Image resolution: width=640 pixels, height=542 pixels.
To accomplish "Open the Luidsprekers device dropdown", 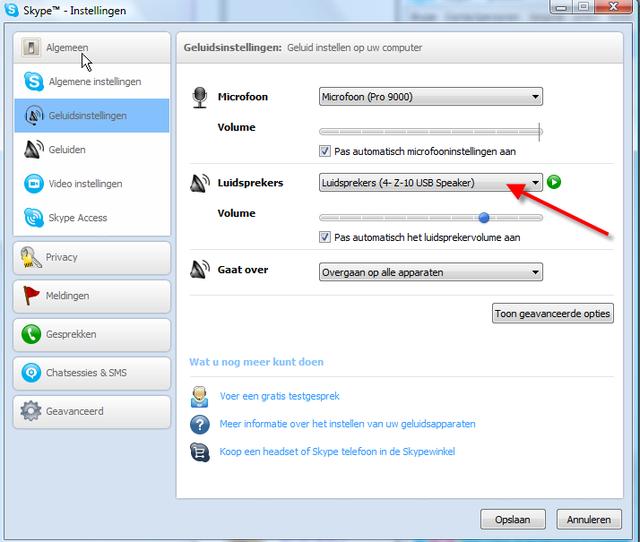I will click(x=431, y=182).
